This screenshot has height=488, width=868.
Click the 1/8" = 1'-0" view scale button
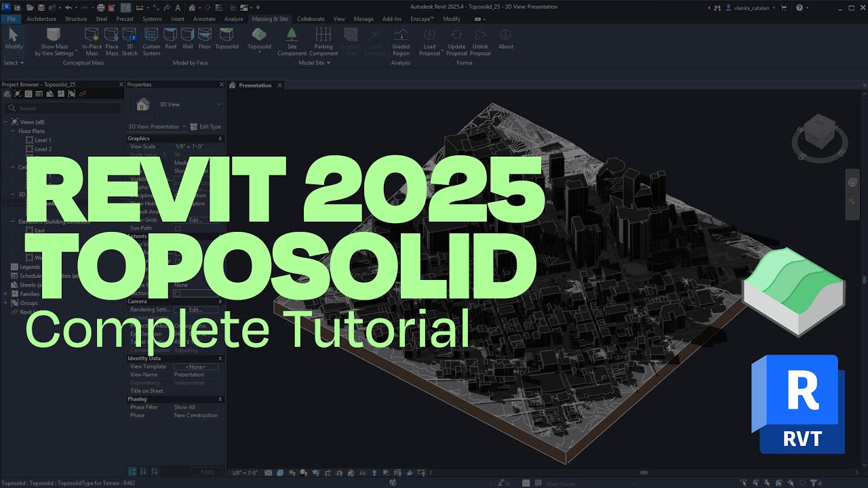point(245,473)
